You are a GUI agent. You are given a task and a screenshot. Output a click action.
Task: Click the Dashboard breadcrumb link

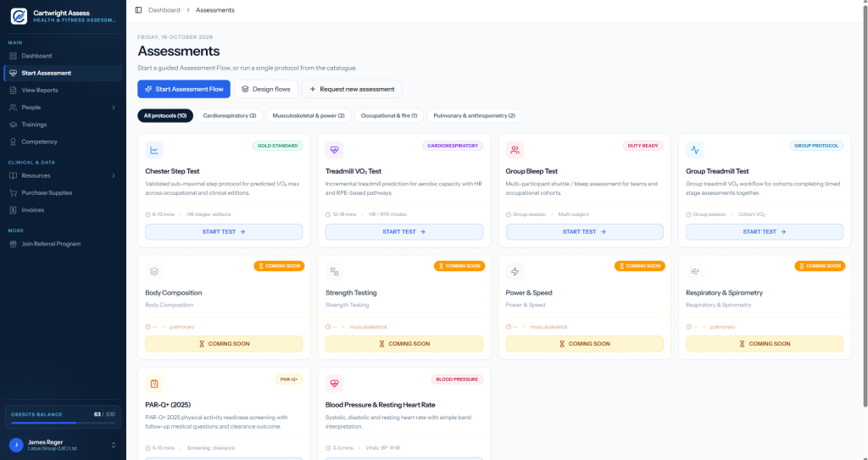tap(164, 10)
